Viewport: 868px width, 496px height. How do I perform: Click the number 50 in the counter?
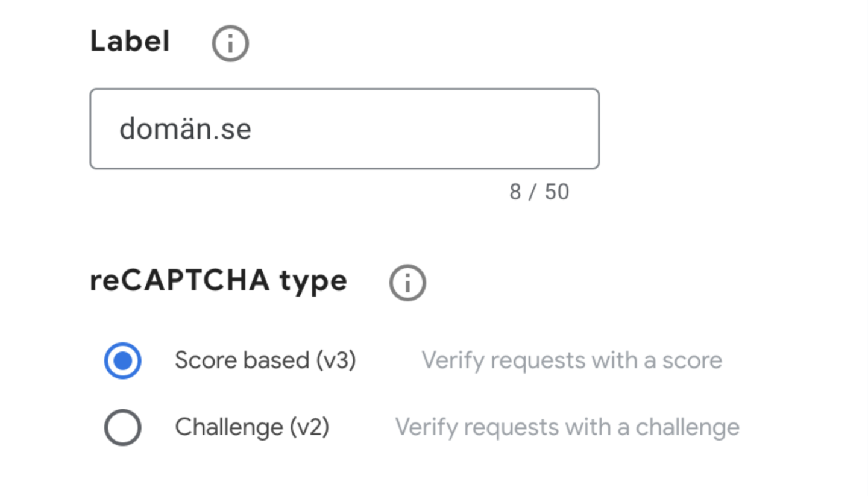[557, 192]
